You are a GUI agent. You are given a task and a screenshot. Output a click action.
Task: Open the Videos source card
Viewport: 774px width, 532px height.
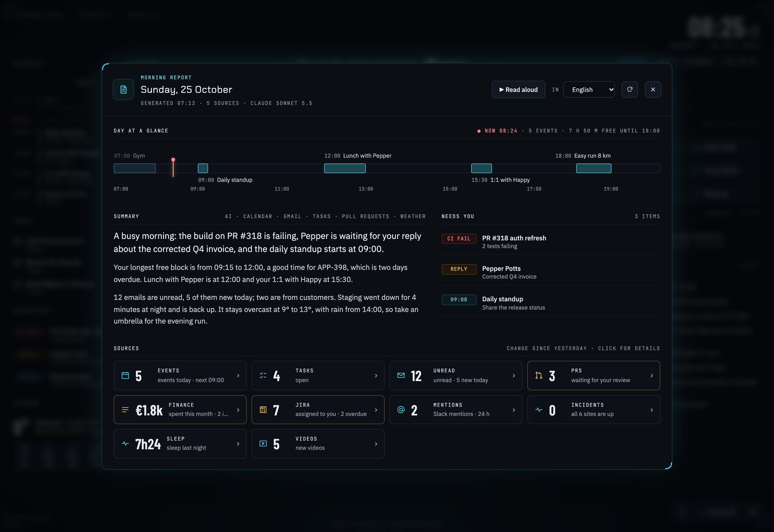(318, 444)
